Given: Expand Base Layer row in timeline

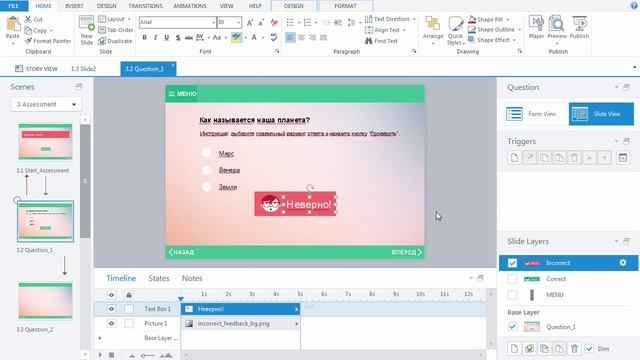Looking at the screenshot, I should pyautogui.click(x=100, y=338).
